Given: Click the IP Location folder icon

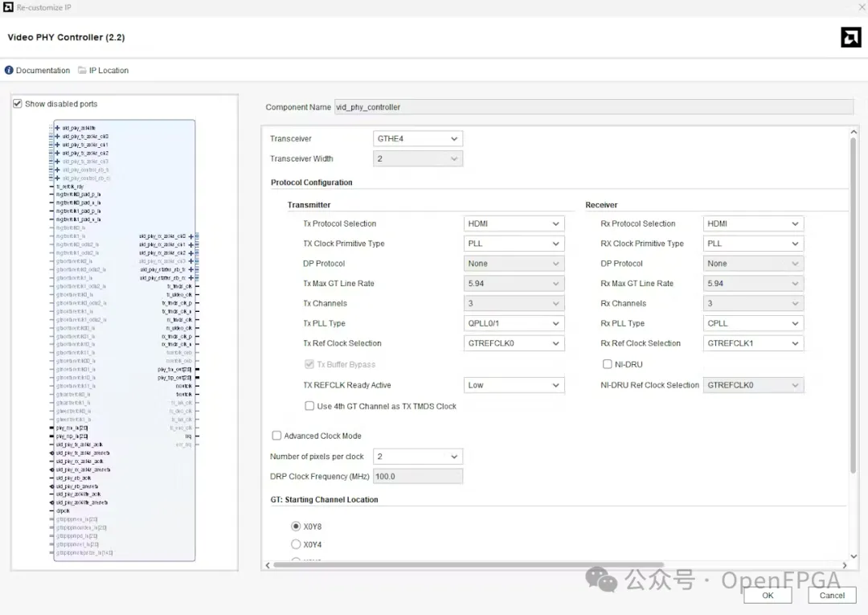Looking at the screenshot, I should 82,70.
